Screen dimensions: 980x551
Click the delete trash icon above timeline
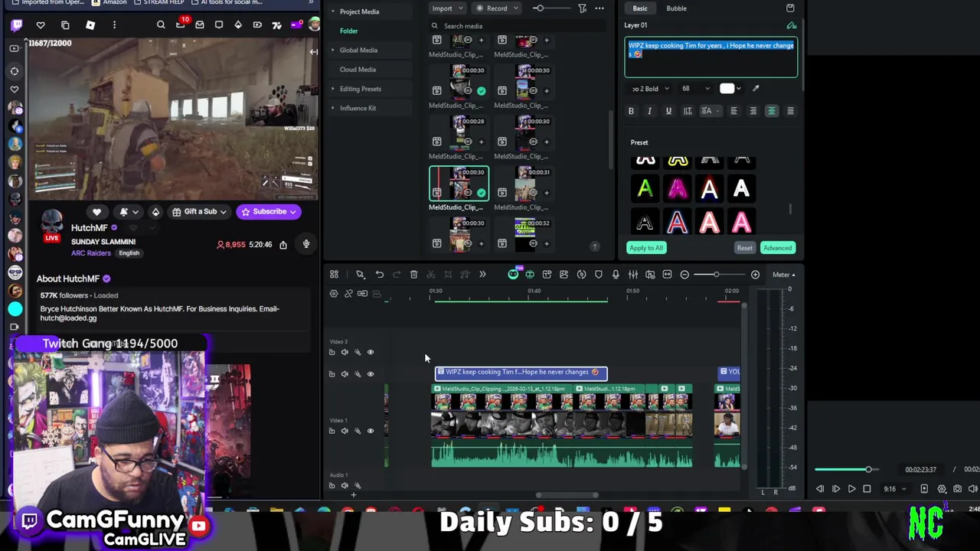413,275
